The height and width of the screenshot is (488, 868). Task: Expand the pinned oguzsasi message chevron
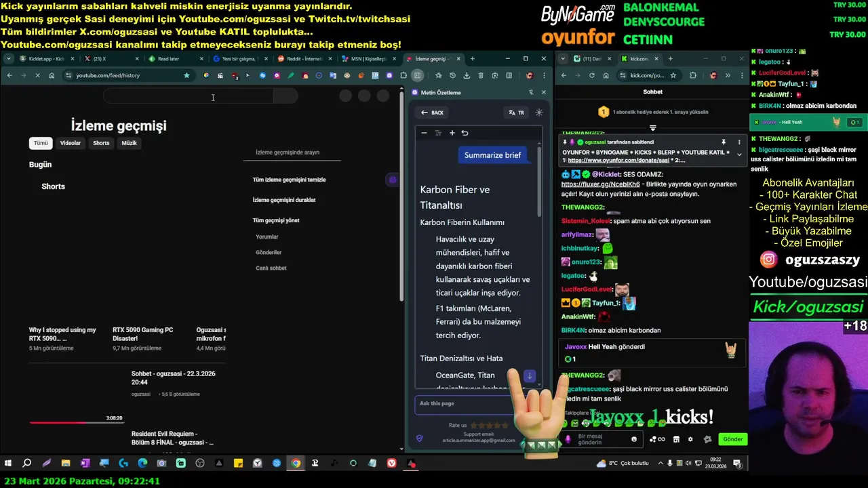(x=739, y=154)
